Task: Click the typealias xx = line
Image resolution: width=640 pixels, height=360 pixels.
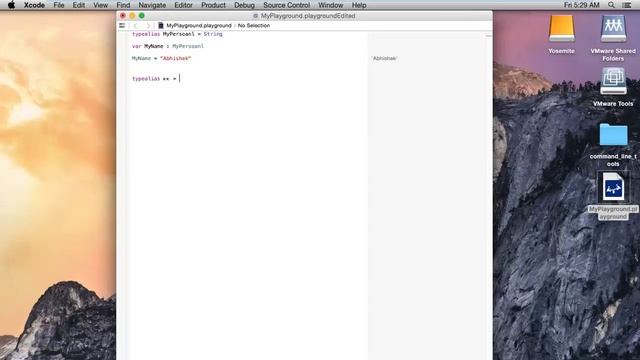Action: pos(154,78)
